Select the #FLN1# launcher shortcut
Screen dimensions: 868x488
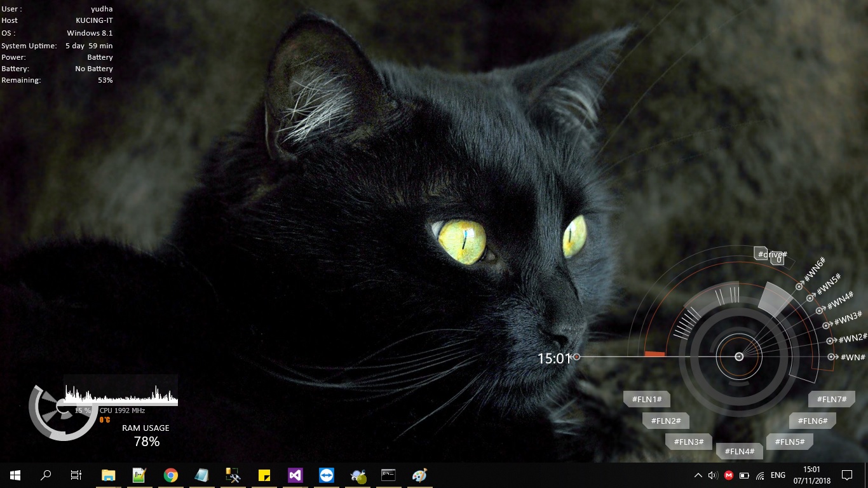646,399
